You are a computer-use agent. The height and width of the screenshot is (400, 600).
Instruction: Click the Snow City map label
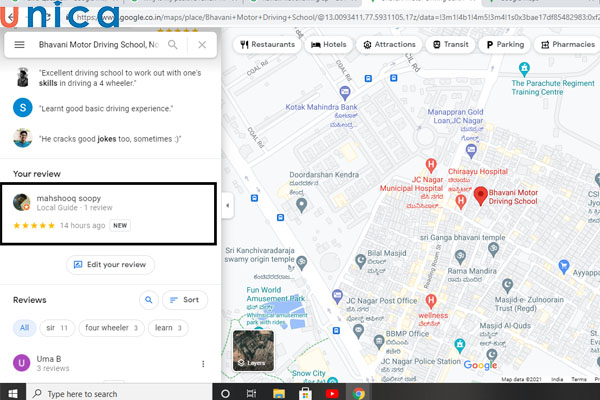coord(308,373)
